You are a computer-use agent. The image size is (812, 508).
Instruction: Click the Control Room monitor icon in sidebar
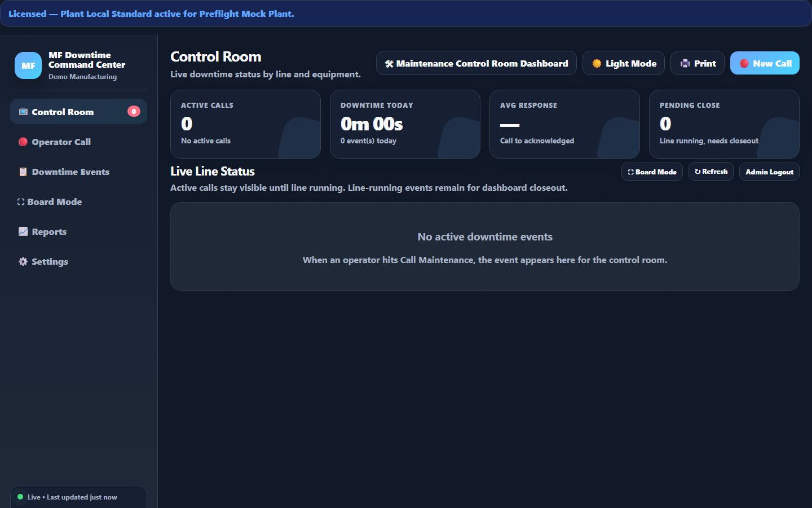tap(23, 112)
